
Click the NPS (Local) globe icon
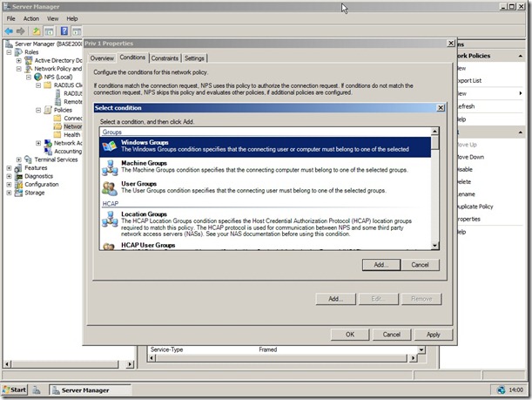(38, 77)
